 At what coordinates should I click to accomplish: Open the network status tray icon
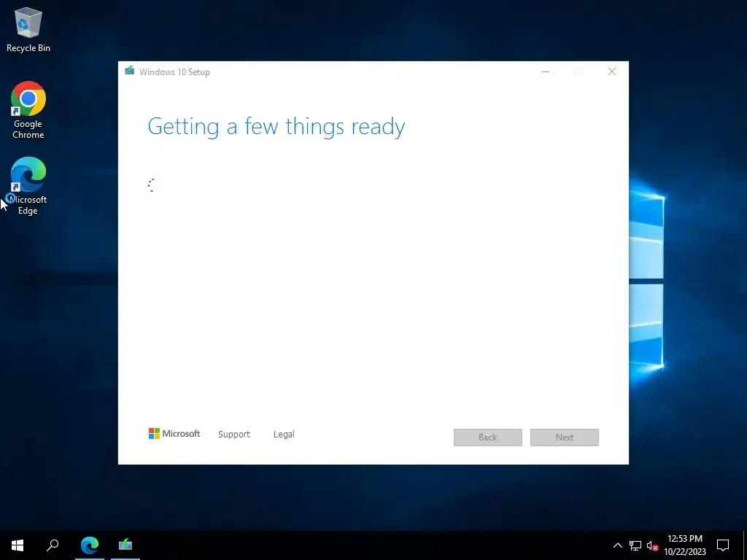click(x=635, y=545)
